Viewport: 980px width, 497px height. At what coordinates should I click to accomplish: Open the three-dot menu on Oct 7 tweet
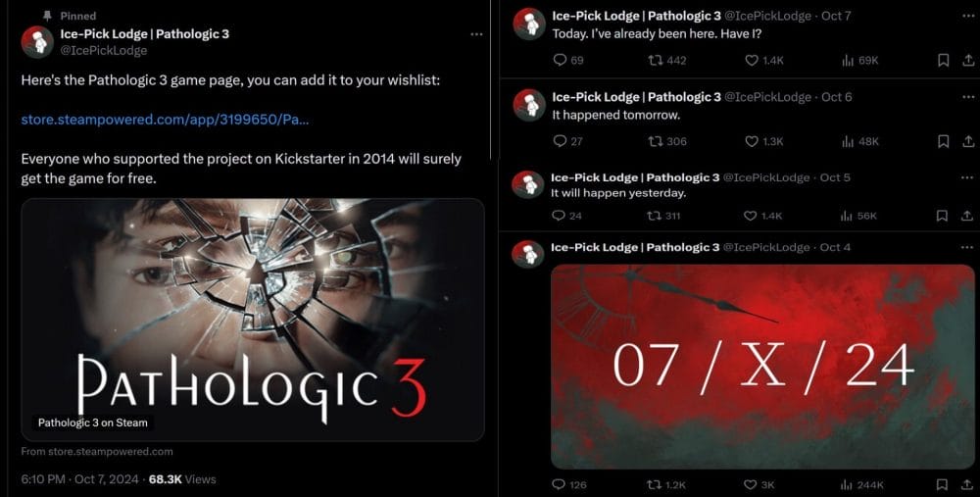coord(968,16)
